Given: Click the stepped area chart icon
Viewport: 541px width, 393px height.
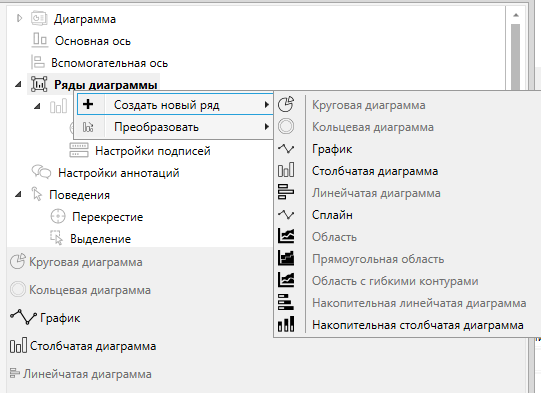Looking at the screenshot, I should [286, 258].
